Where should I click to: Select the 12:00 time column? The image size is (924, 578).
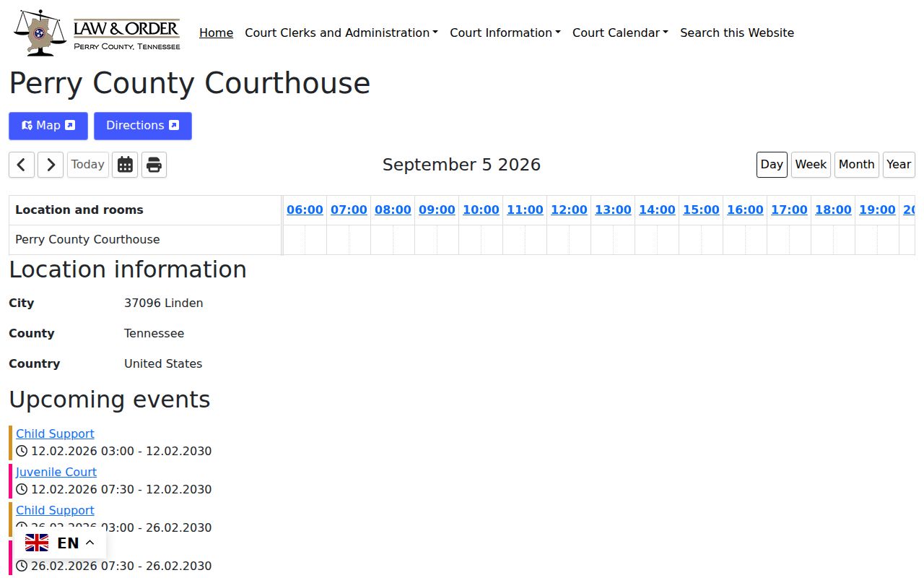tap(569, 210)
